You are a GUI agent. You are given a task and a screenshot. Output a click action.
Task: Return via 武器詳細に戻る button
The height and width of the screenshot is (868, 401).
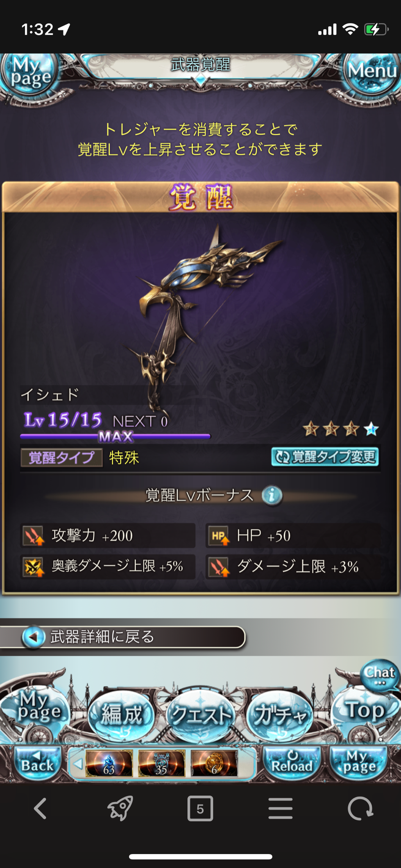(123, 637)
